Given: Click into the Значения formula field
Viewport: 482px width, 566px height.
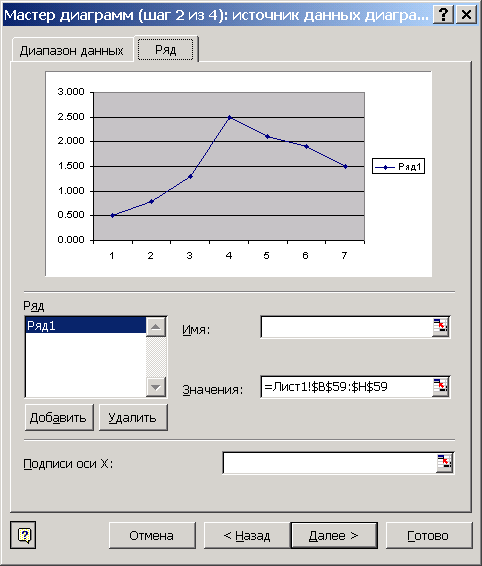Looking at the screenshot, I should [347, 387].
